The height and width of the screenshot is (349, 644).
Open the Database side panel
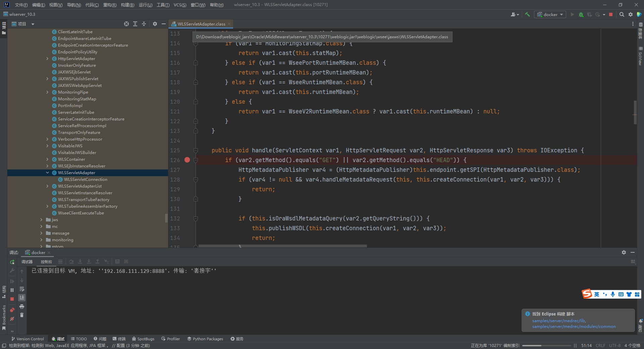tap(641, 31)
